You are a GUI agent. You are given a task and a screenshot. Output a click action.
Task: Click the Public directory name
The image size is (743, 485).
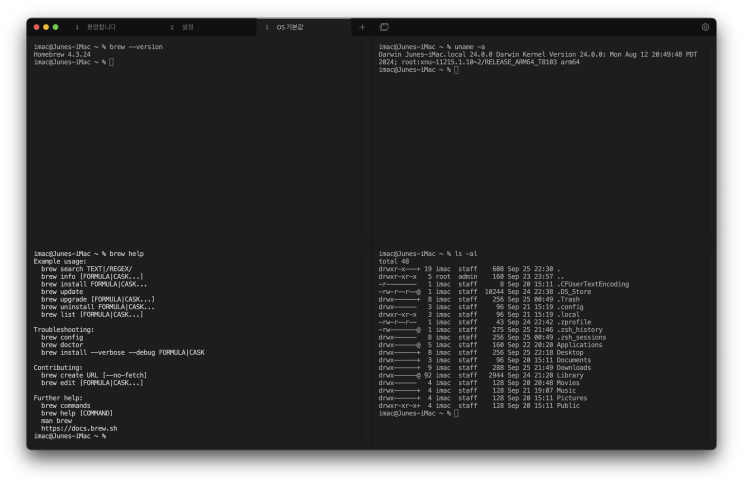click(x=568, y=405)
